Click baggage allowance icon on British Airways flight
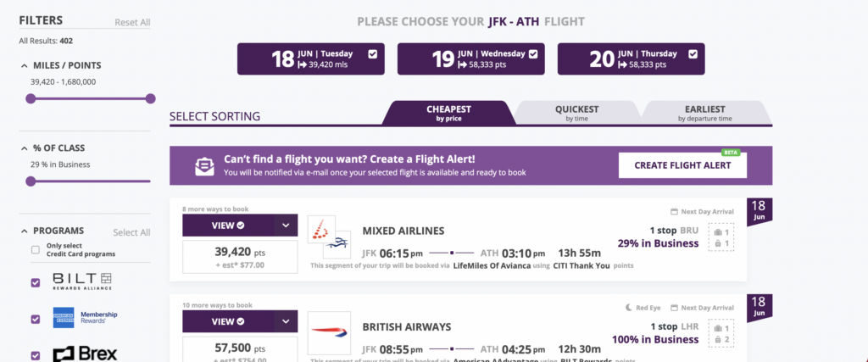Viewport: 868px width, 362px height. click(x=721, y=334)
